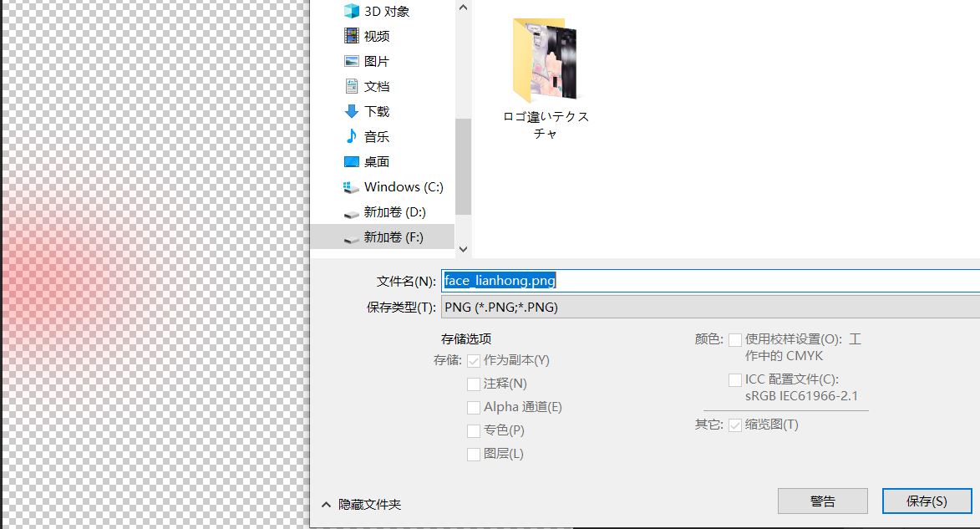
Task: Click the 音乐 music note icon
Action: click(x=351, y=135)
